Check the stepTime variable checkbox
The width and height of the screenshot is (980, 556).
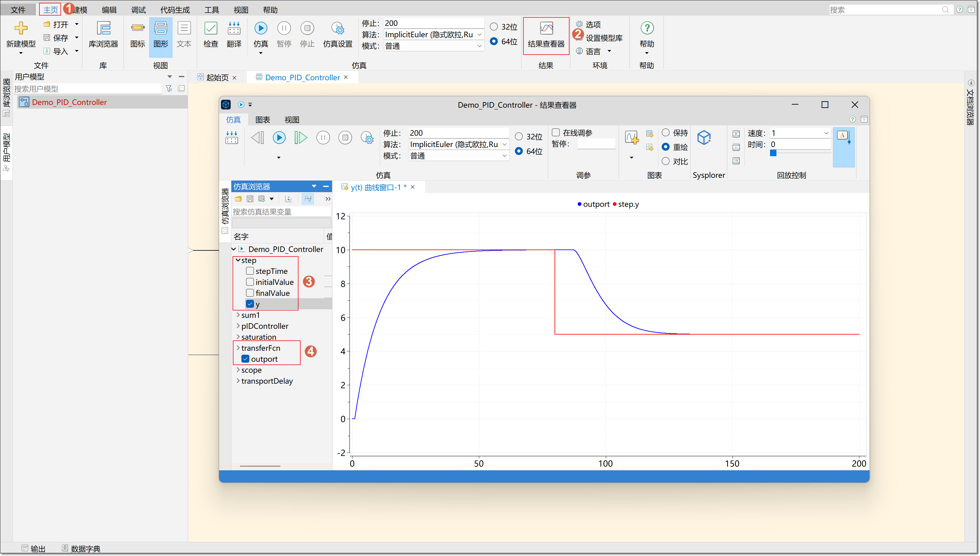coord(250,271)
